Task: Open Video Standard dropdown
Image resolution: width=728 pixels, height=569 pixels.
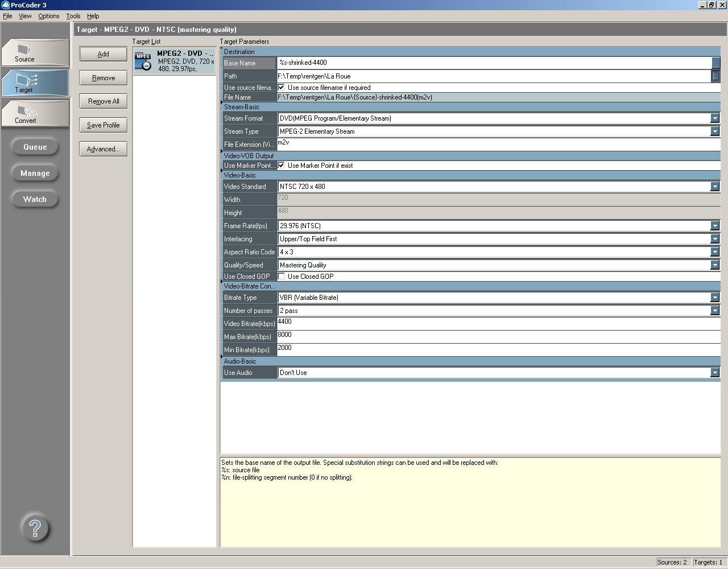Action: tap(715, 187)
